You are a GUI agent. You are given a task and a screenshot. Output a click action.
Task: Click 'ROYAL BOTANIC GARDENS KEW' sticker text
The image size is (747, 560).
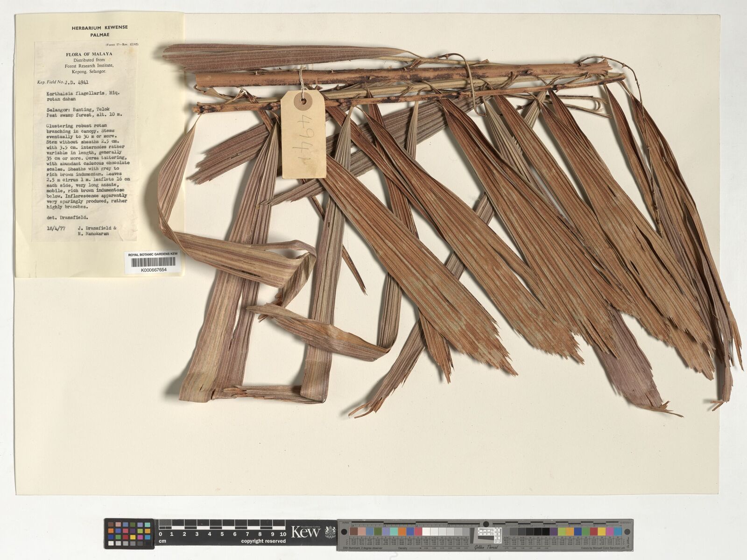point(153,254)
